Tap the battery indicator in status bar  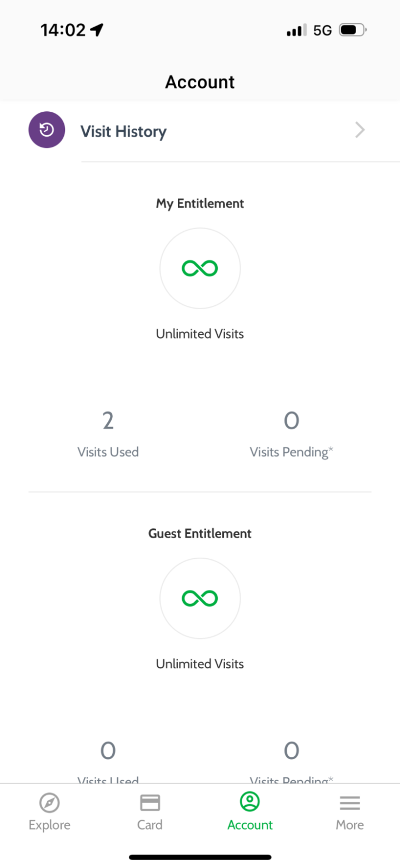pyautogui.click(x=352, y=30)
